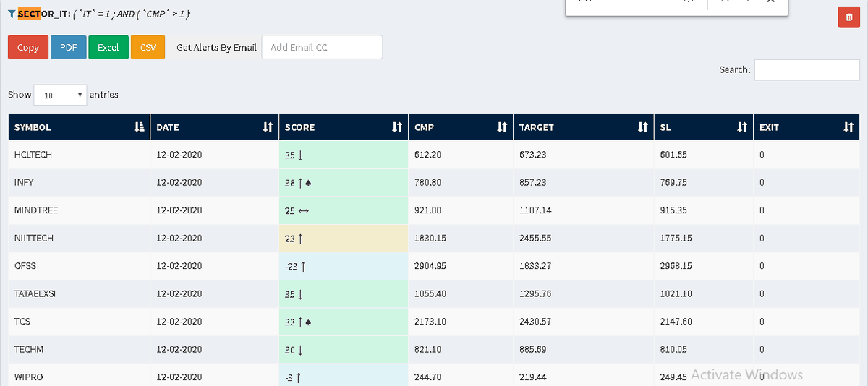This screenshot has height=386, width=868.
Task: Click SL value 915.35
Action: pos(673,210)
